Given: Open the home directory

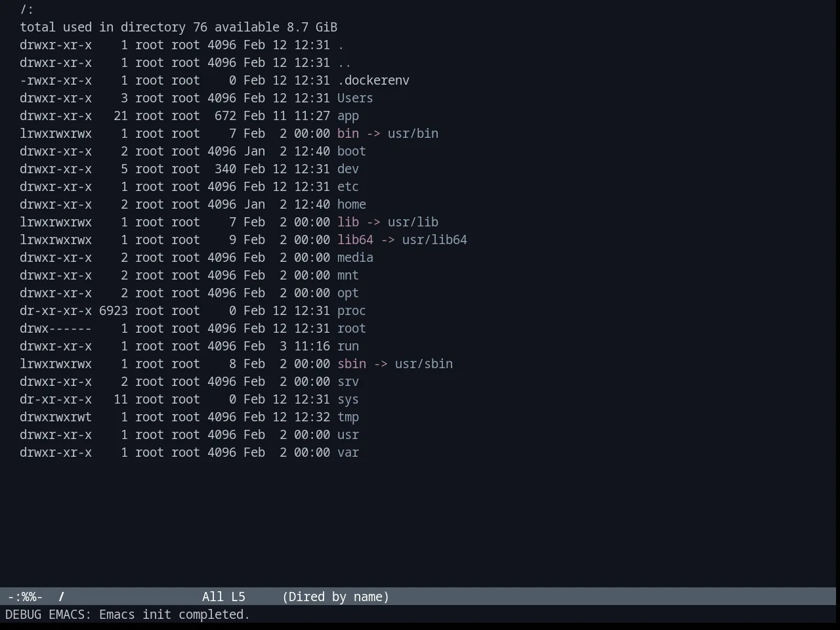Looking at the screenshot, I should pyautogui.click(x=351, y=204).
